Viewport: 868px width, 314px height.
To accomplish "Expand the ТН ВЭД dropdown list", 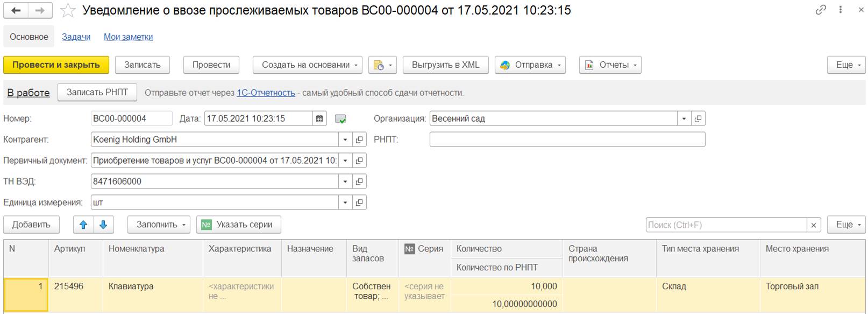I will (x=345, y=182).
